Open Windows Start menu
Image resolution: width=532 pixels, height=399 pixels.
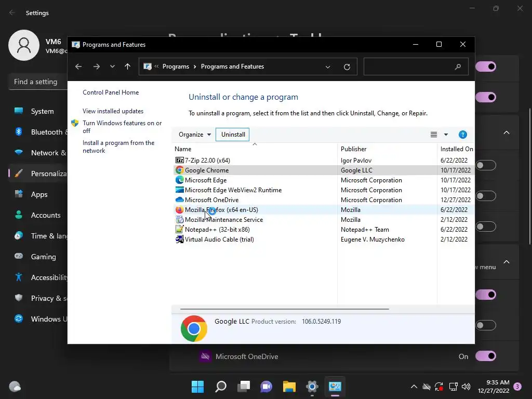coord(197,387)
